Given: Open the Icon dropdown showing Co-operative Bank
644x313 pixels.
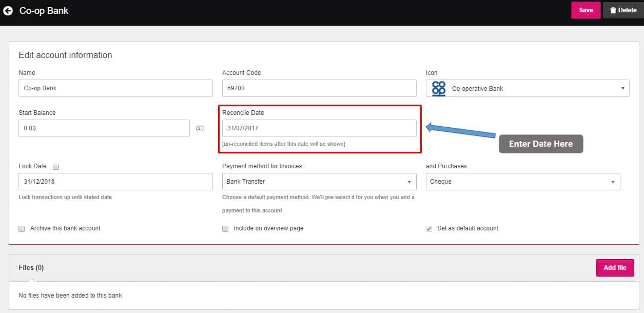Looking at the screenshot, I should (528, 88).
